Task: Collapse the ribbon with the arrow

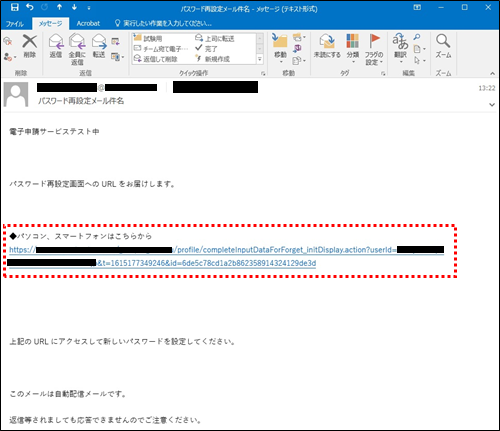Action: click(x=492, y=73)
